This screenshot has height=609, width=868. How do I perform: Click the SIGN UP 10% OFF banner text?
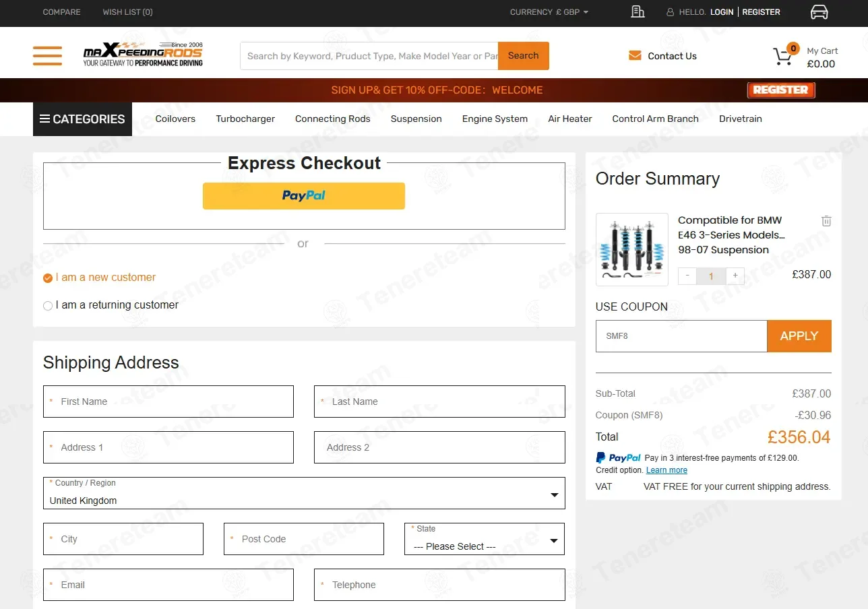(437, 90)
